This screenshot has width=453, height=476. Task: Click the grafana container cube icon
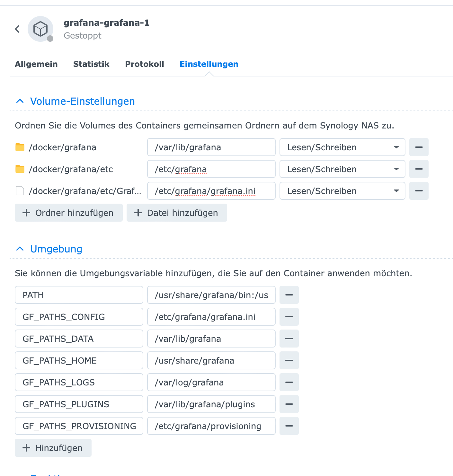pyautogui.click(x=40, y=29)
